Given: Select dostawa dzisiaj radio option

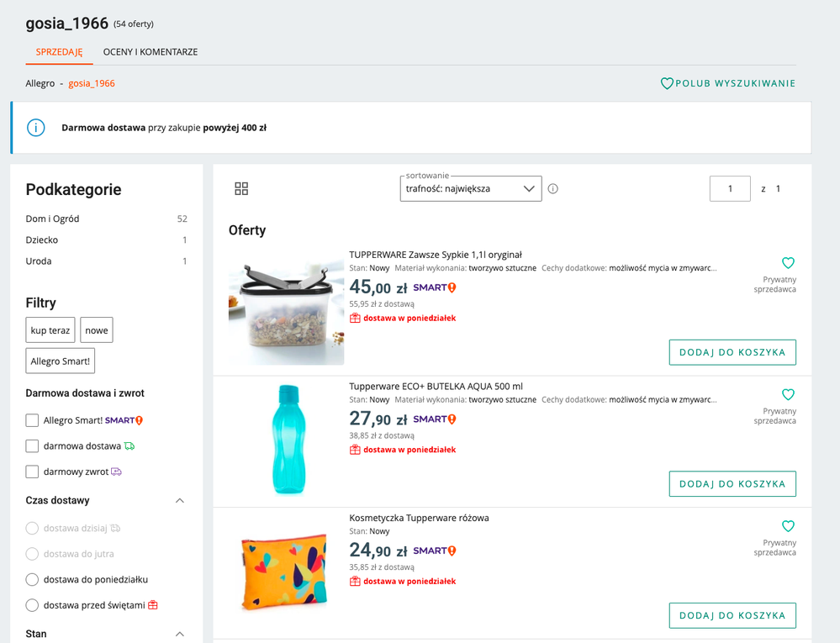Looking at the screenshot, I should 32,529.
